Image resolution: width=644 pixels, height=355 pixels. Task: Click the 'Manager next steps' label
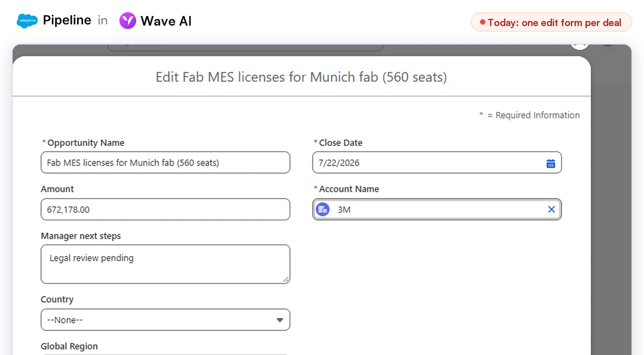tap(81, 236)
